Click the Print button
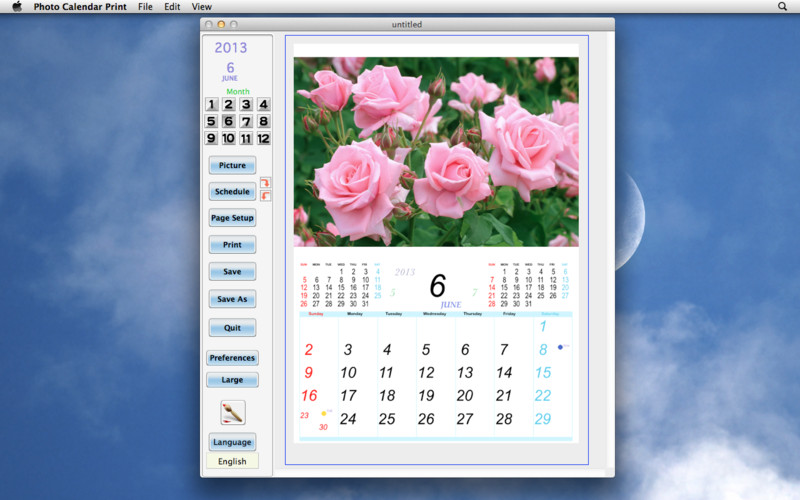Image resolution: width=800 pixels, height=500 pixels. point(232,245)
